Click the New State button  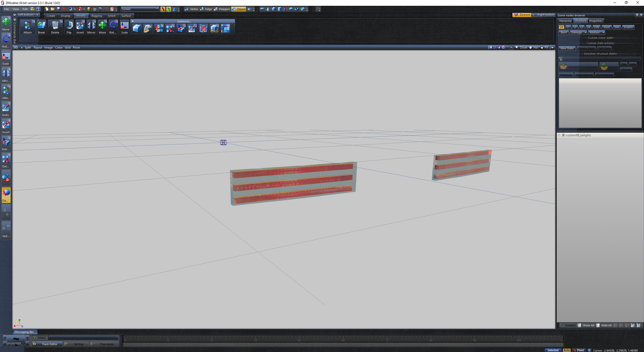(x=567, y=48)
